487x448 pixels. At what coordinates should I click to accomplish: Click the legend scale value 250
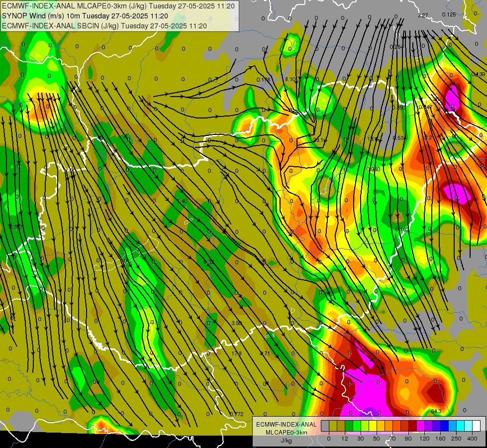pos(456,439)
